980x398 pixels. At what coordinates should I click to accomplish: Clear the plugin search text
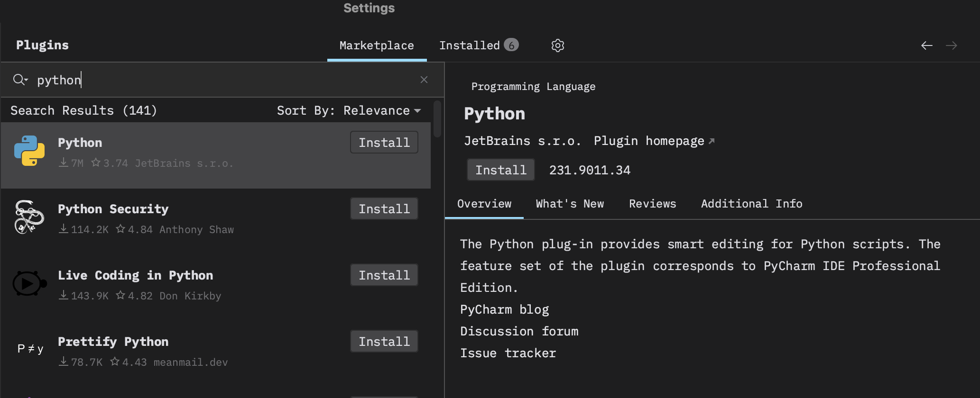[x=424, y=80]
